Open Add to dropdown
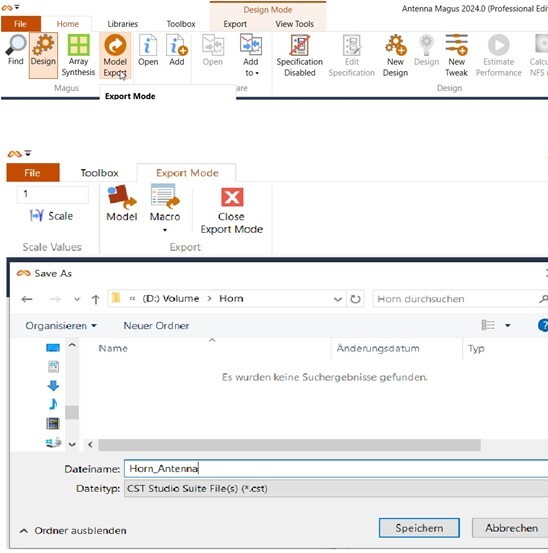548x553 pixels. [251, 67]
